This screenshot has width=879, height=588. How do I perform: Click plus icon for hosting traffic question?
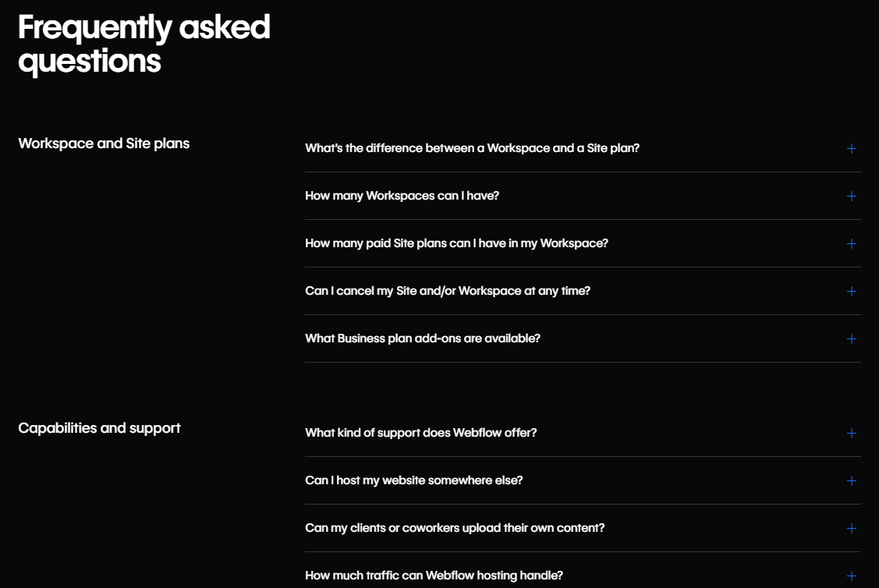(852, 576)
